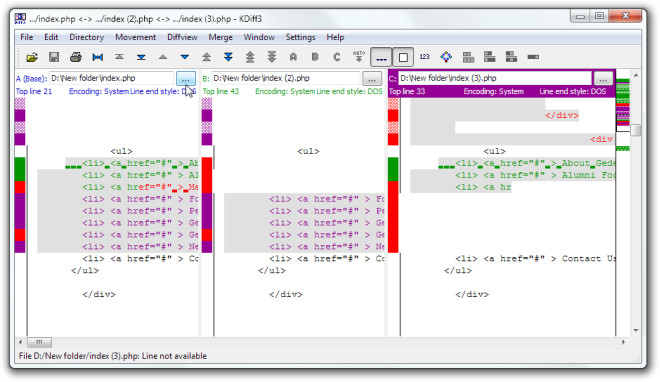The width and height of the screenshot is (660, 382).
Task: Open the Help menu
Action: (335, 37)
